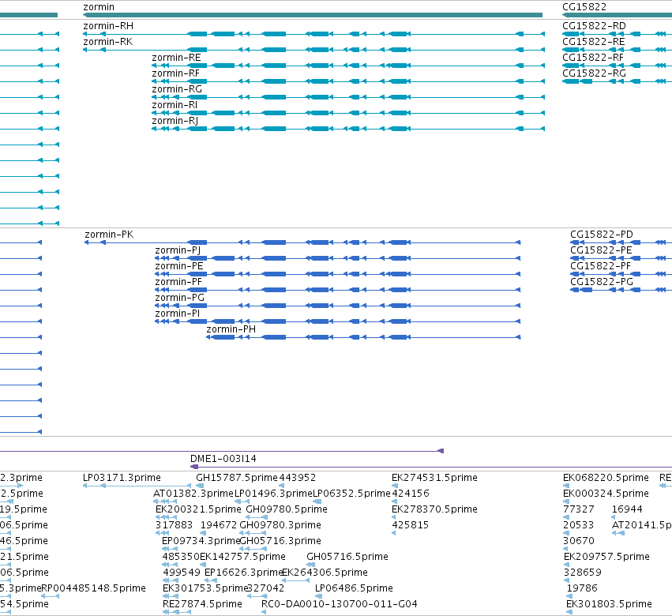Image resolution: width=672 pixels, height=616 pixels.
Task: Select the 424156 feature label
Action: [411, 494]
